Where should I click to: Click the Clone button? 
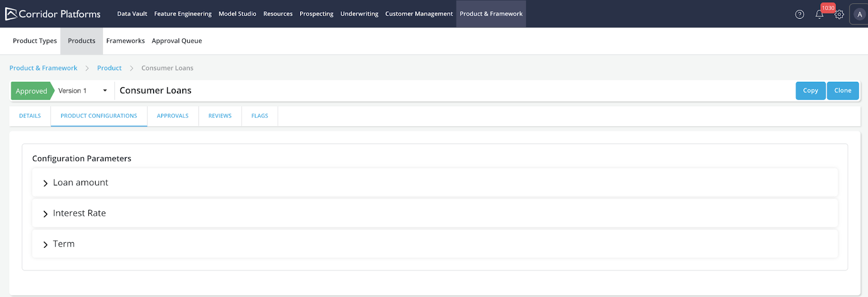843,91
